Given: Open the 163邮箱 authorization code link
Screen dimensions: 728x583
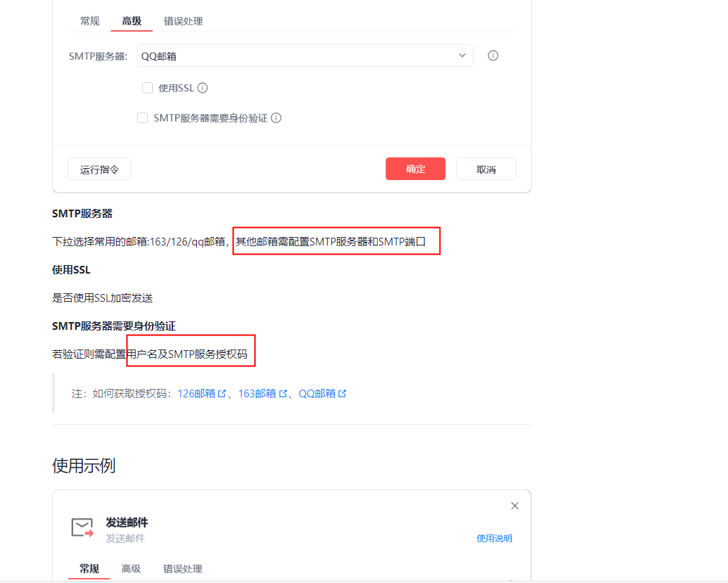Looking at the screenshot, I should (x=257, y=394).
